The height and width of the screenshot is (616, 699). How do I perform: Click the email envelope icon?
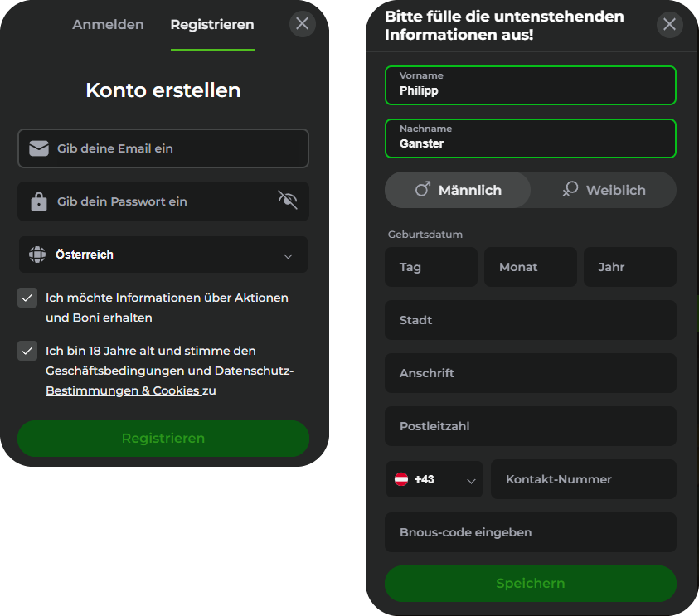pos(37,148)
